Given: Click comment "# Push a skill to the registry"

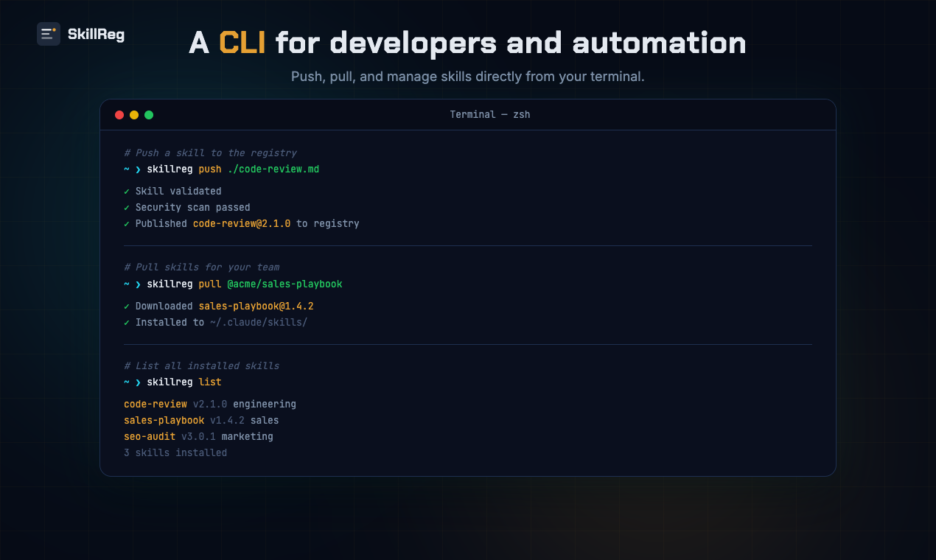Looking at the screenshot, I should (210, 153).
